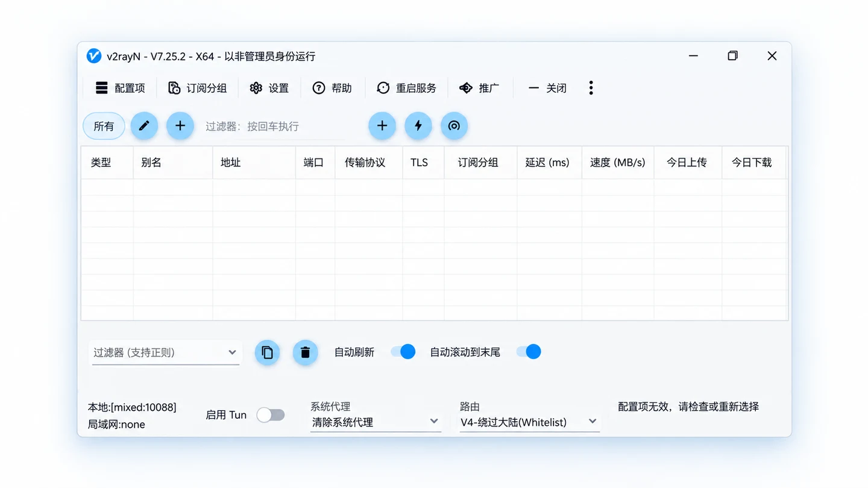Click the 配置项无效，请检查或重新选择 status message
This screenshot has height=488, width=868.
(688, 407)
